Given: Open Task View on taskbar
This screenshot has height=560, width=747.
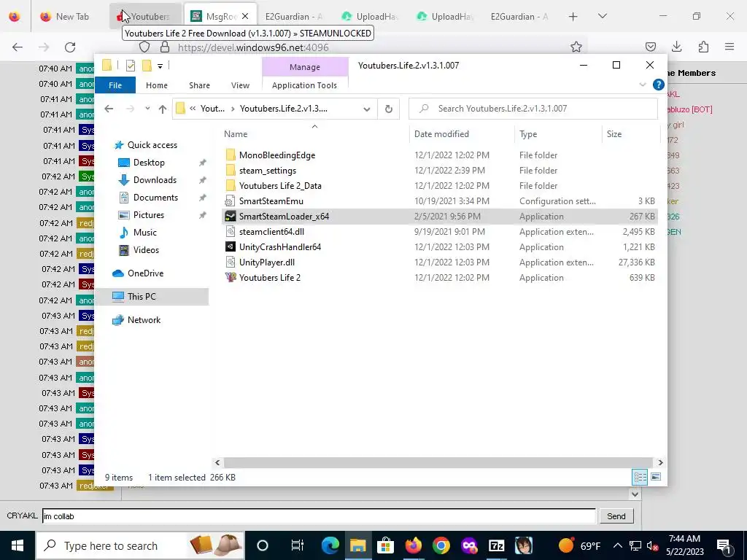Looking at the screenshot, I should click(298, 545).
